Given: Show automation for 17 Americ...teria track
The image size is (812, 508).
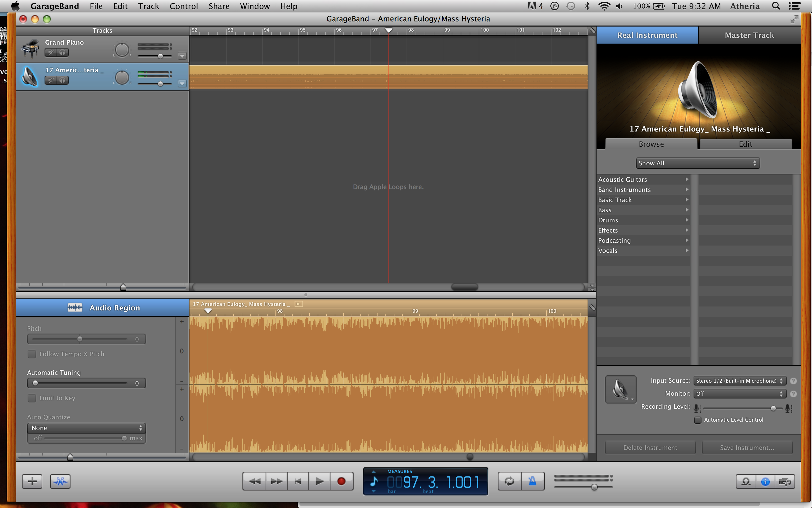Looking at the screenshot, I should click(182, 83).
